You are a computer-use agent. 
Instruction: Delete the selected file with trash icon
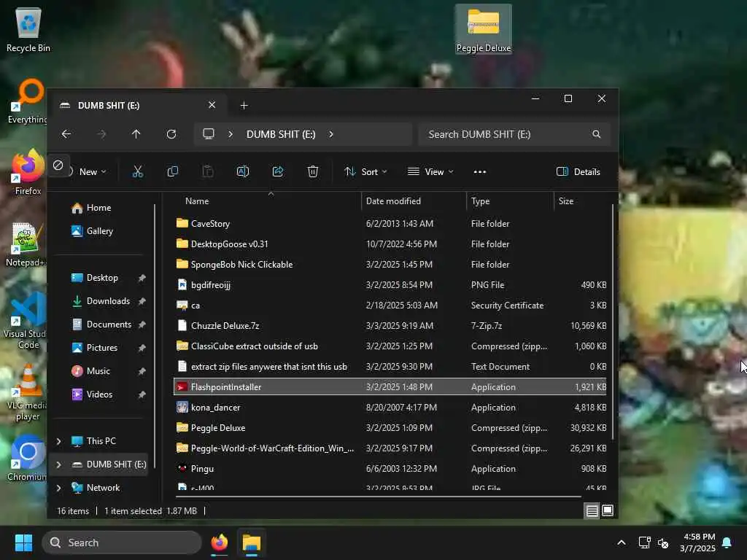(x=312, y=172)
